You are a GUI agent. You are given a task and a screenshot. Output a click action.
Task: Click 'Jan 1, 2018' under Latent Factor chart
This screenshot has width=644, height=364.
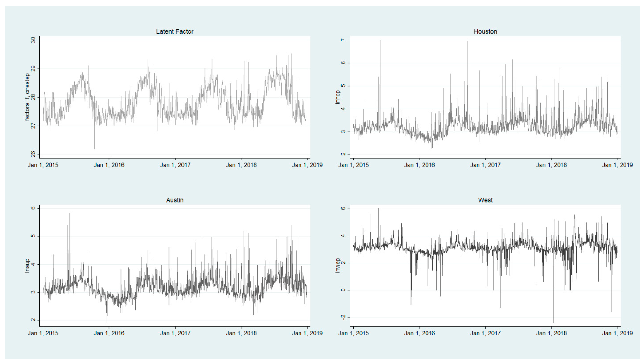pyautogui.click(x=241, y=165)
